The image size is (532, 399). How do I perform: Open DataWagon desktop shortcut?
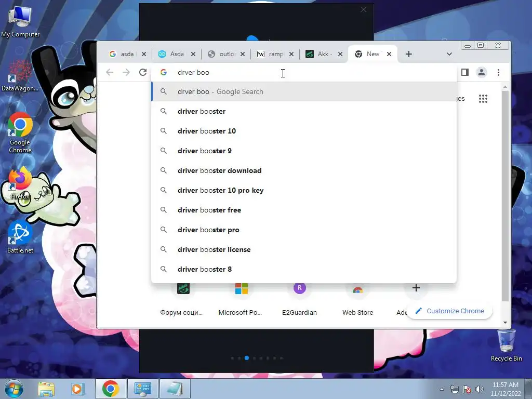pyautogui.click(x=20, y=76)
